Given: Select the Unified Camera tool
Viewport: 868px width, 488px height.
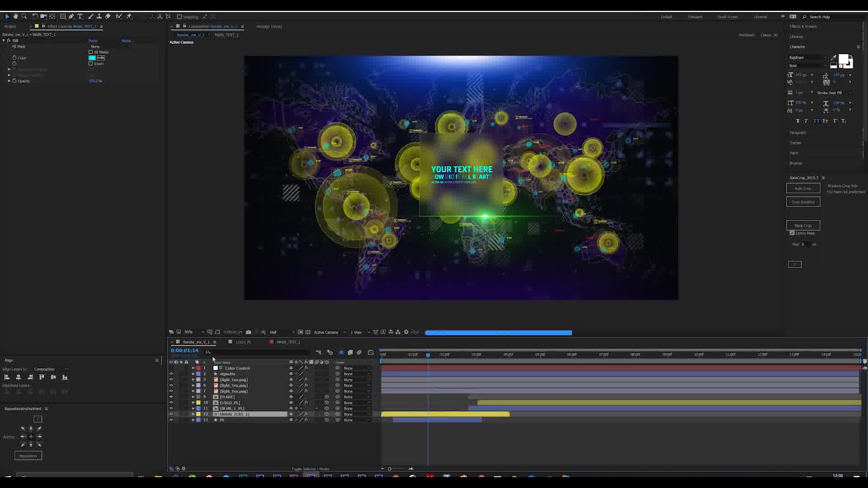Looking at the screenshot, I should pyautogui.click(x=43, y=16).
